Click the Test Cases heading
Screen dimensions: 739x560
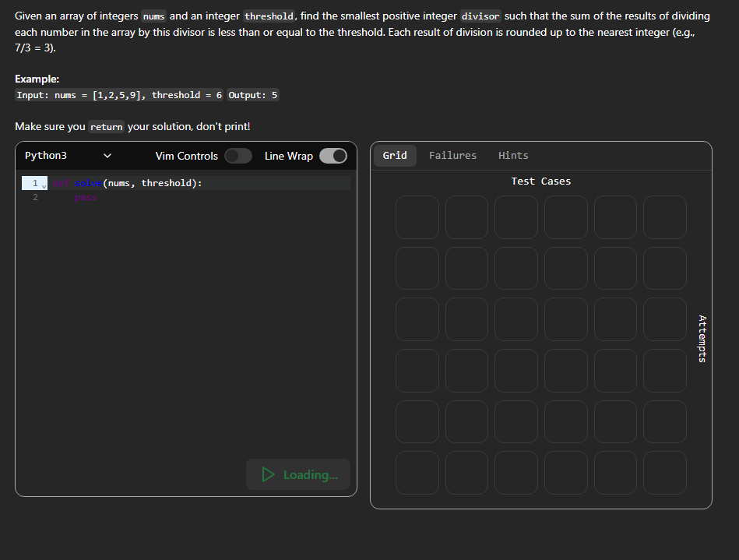coord(540,181)
